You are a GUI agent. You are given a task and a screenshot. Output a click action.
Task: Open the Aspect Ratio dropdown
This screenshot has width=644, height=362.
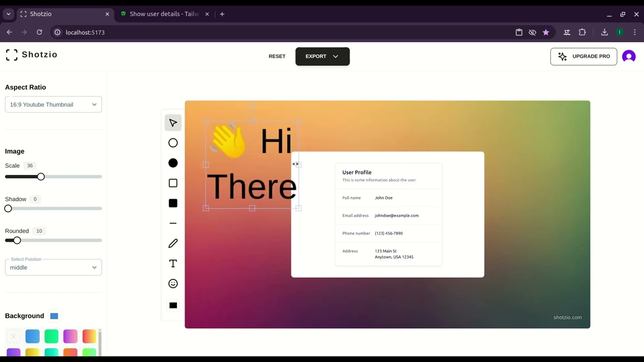coord(53,105)
